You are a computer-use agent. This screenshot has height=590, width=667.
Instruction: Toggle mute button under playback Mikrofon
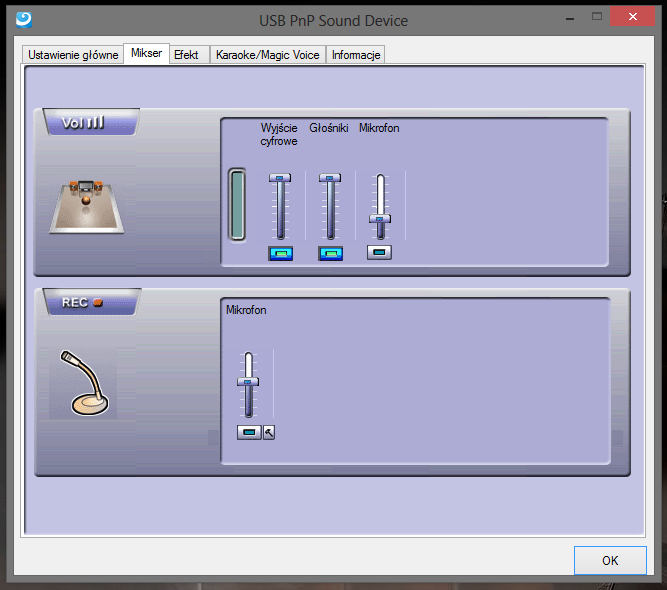coord(379,252)
